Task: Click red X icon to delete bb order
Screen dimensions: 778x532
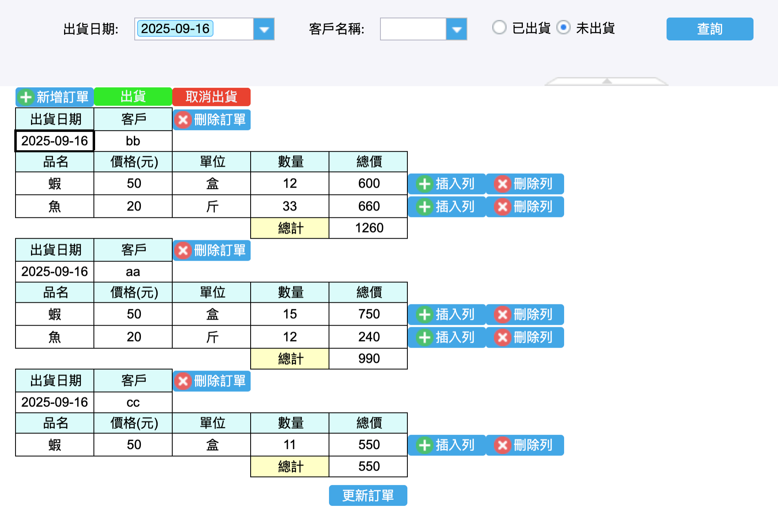Action: click(x=183, y=120)
